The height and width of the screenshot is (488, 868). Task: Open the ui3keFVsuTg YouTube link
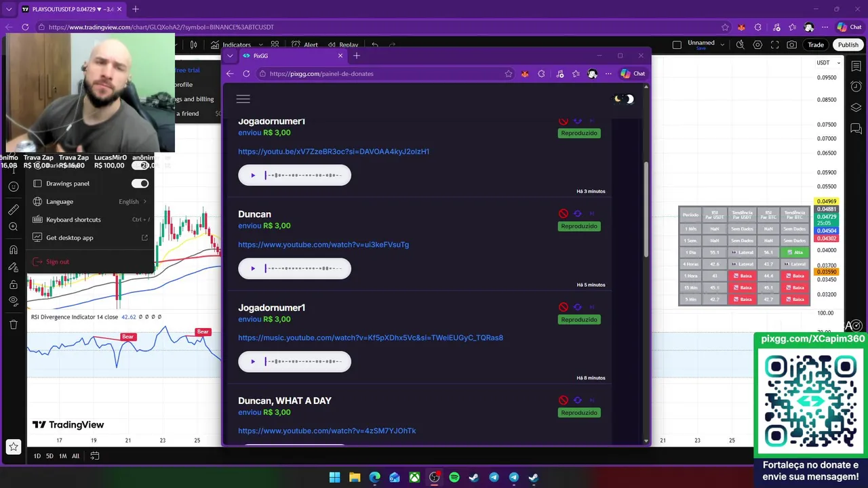pyautogui.click(x=323, y=245)
